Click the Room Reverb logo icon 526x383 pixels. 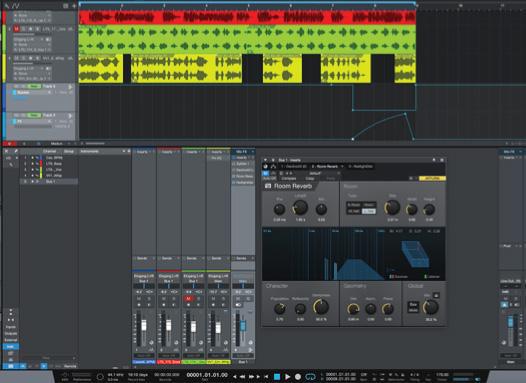[x=268, y=186]
